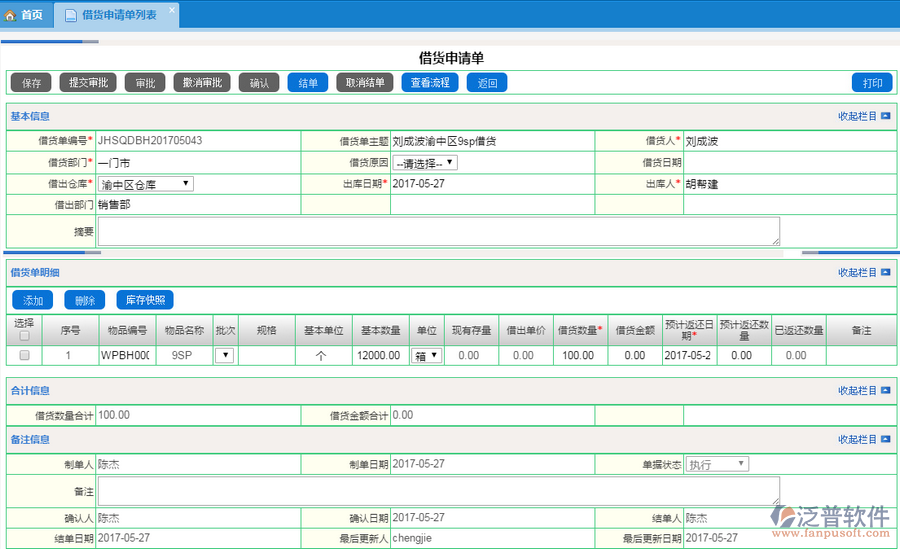This screenshot has height=549, width=900.
Task: Switch to the 借货申请单列表 tab
Action: pos(118,15)
